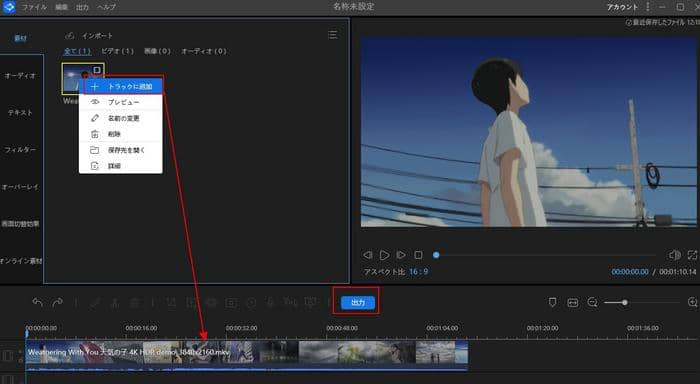This screenshot has width=700, height=384.
Task: Zoom in the timeline with the plus magnifier
Action: pos(692,303)
